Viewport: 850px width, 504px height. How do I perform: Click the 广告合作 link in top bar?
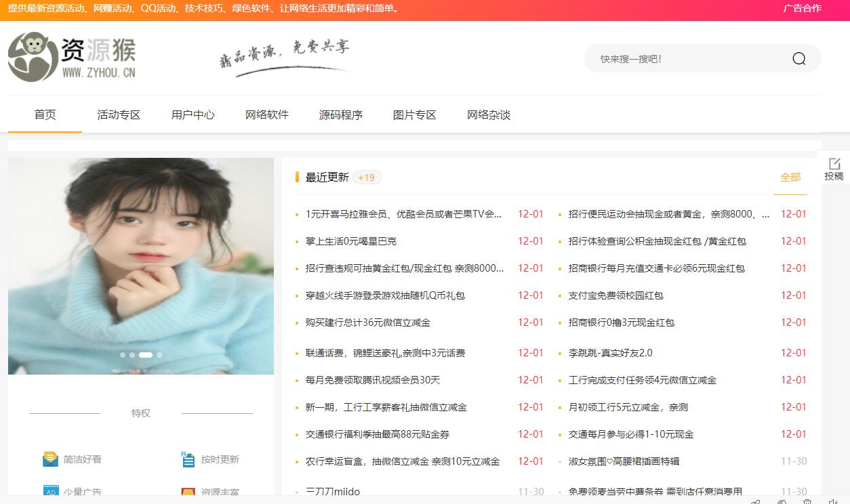(x=802, y=9)
